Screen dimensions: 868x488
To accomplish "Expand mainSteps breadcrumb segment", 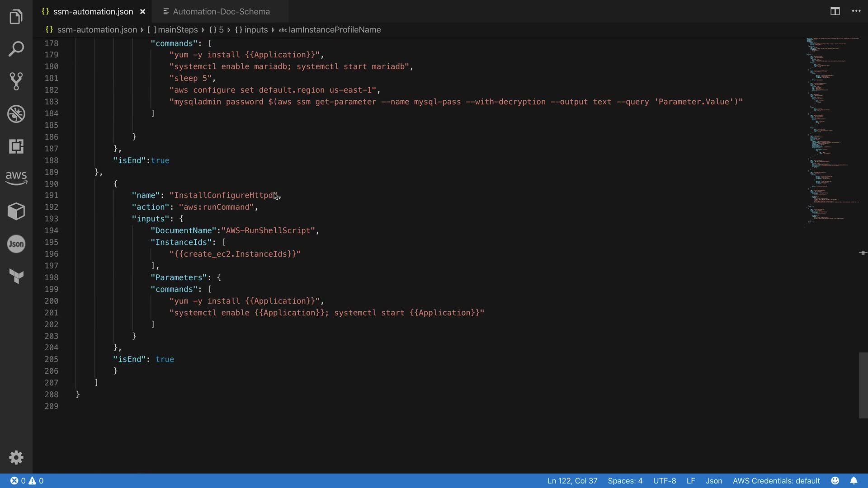I will tap(177, 30).
